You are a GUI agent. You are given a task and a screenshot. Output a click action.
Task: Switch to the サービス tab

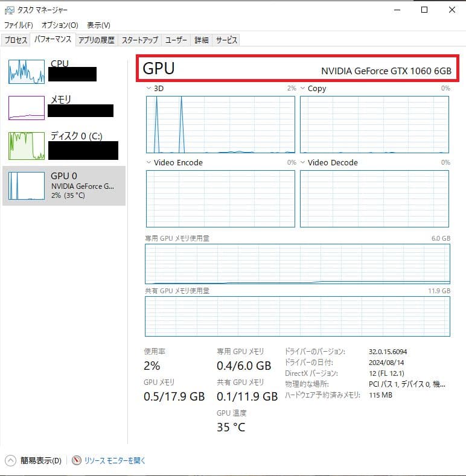[x=226, y=40]
